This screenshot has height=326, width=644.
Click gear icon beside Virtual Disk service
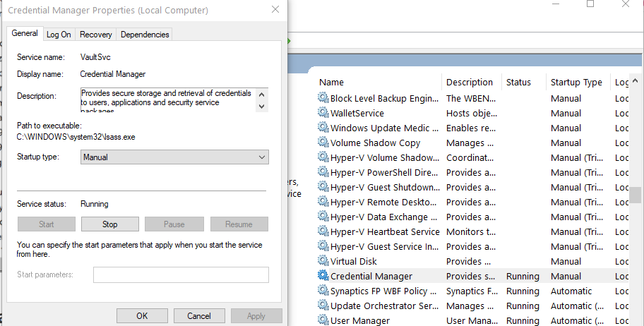point(323,260)
